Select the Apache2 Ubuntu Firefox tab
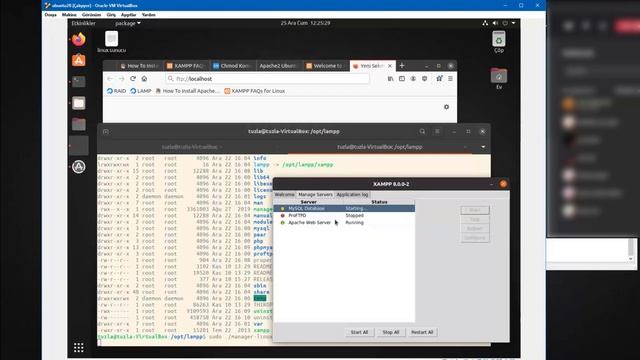640x360 pixels. 278,66
